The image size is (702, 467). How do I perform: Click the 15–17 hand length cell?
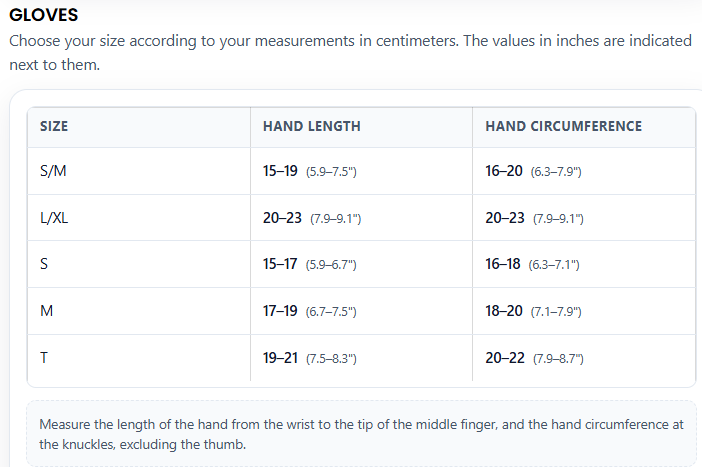[x=361, y=264]
